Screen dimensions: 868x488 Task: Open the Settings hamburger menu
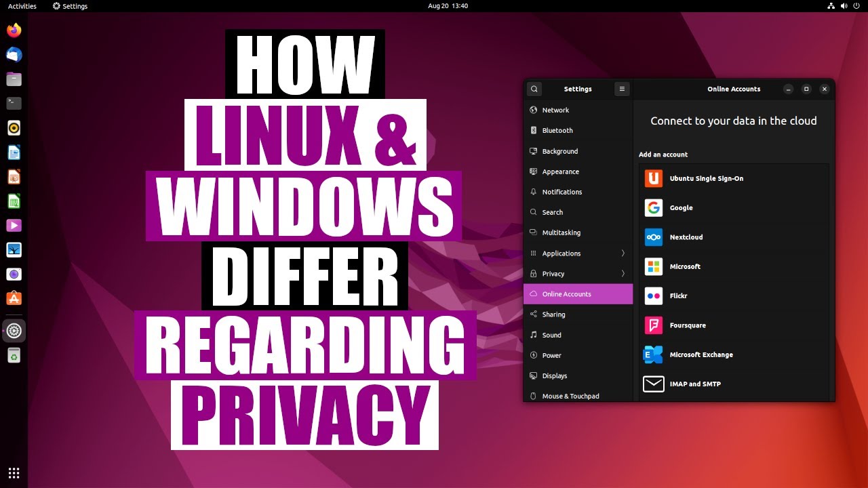[x=622, y=89]
